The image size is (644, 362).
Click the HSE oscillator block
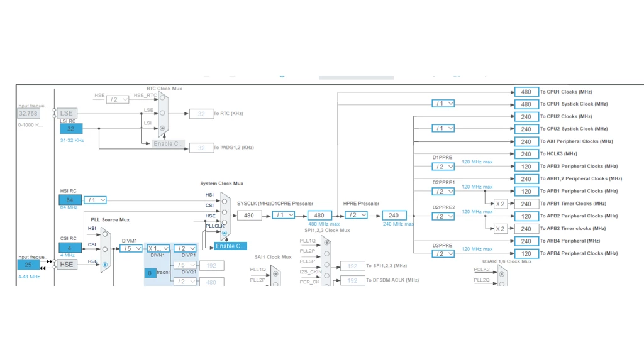coord(67,265)
